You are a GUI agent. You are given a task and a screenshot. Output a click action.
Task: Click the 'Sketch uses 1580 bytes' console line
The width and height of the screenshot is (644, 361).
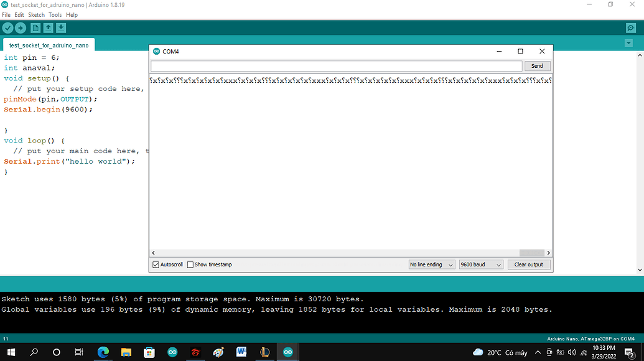(182, 299)
